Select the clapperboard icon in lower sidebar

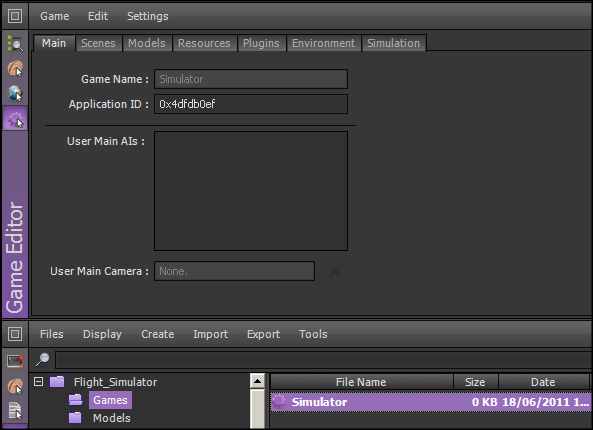click(15, 362)
